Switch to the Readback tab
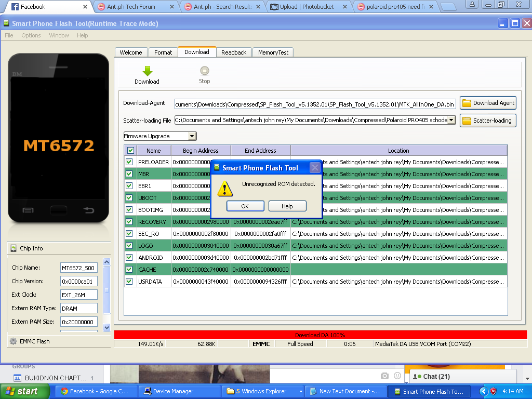 234,52
